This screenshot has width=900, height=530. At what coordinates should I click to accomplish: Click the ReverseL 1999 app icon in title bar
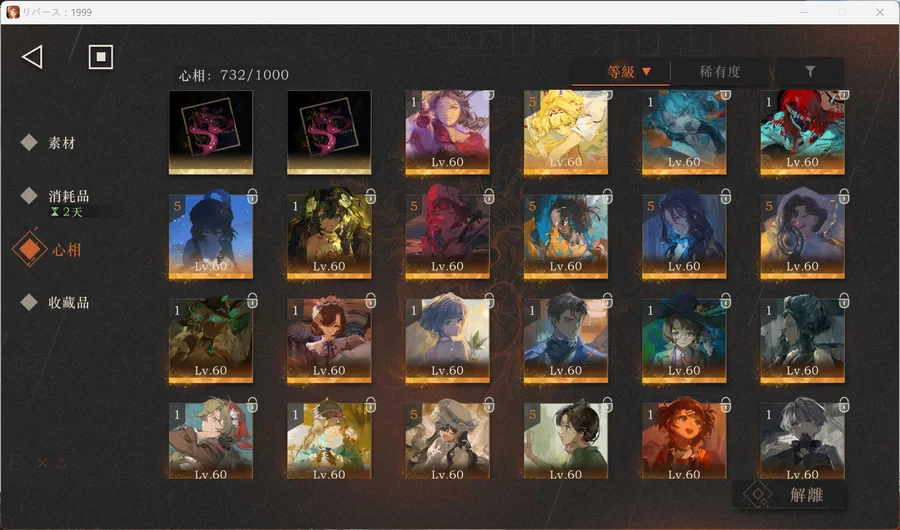12,11
